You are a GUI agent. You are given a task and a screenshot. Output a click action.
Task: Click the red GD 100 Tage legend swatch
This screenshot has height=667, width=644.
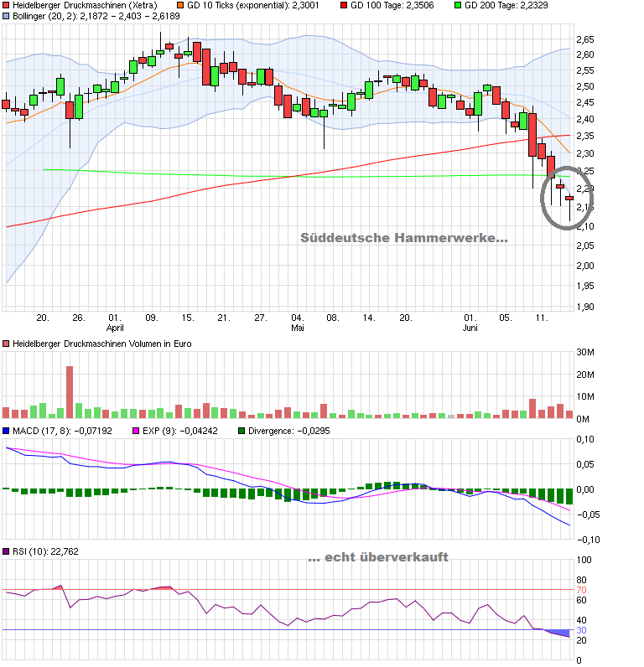pyautogui.click(x=344, y=6)
